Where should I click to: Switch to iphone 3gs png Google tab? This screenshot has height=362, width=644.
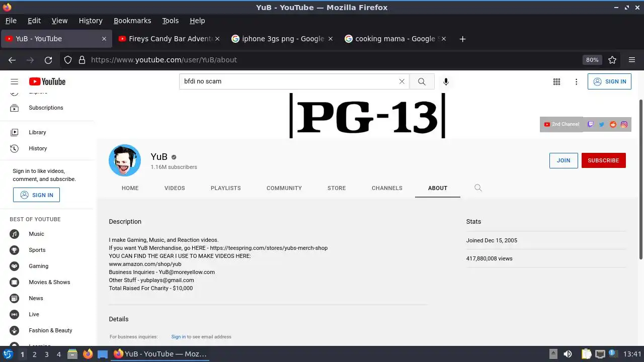tap(283, 39)
